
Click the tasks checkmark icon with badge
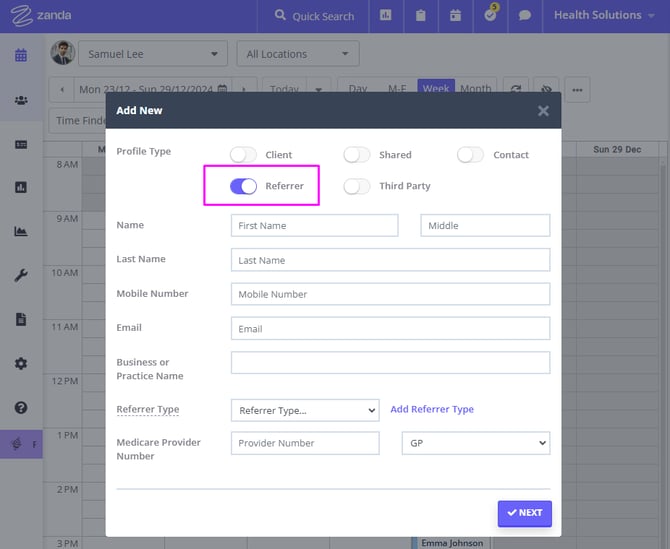coord(490,16)
